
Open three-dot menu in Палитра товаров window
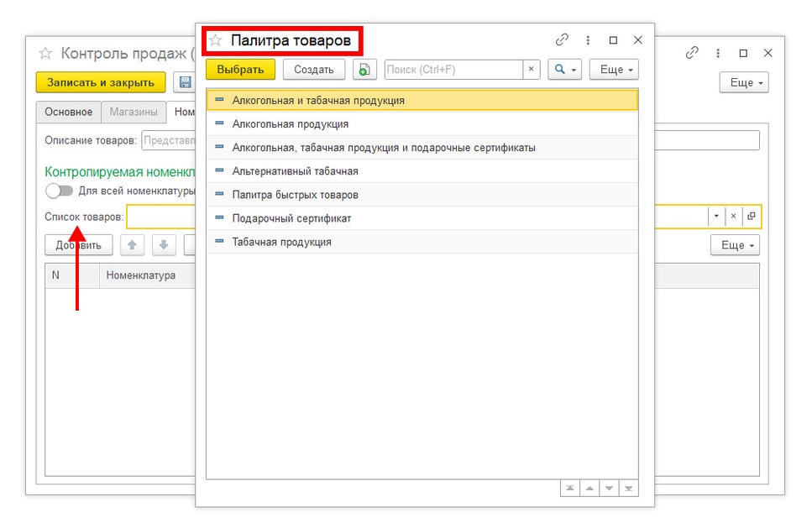[588, 40]
